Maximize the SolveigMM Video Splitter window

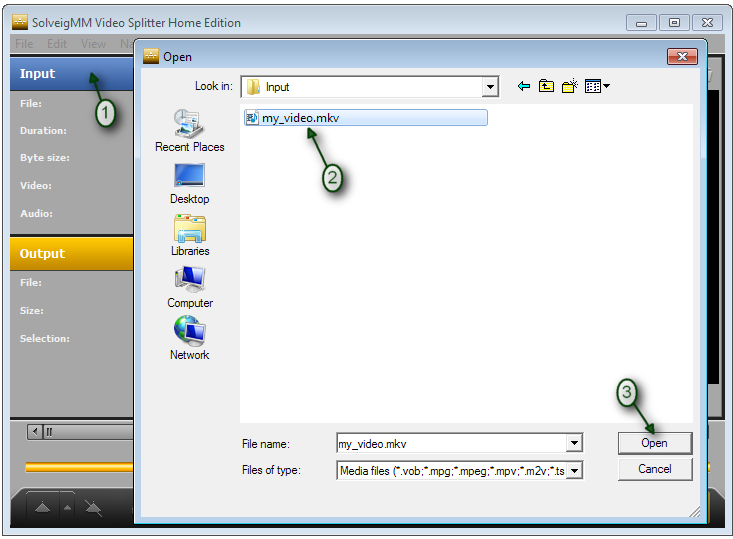(674, 23)
